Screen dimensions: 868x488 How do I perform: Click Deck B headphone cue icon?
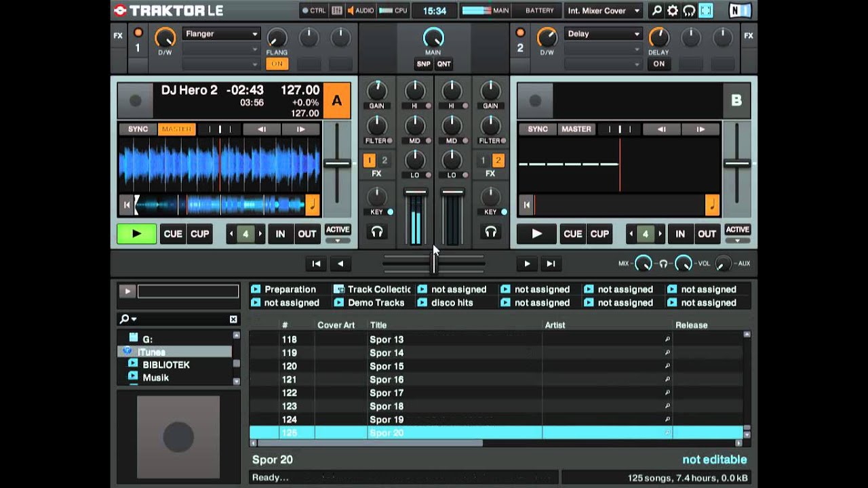490,232
